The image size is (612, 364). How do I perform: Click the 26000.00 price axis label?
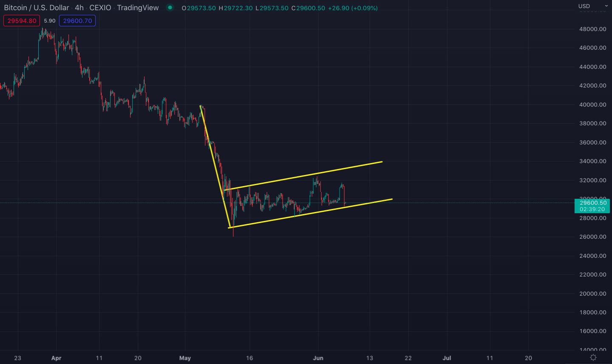click(x=592, y=237)
